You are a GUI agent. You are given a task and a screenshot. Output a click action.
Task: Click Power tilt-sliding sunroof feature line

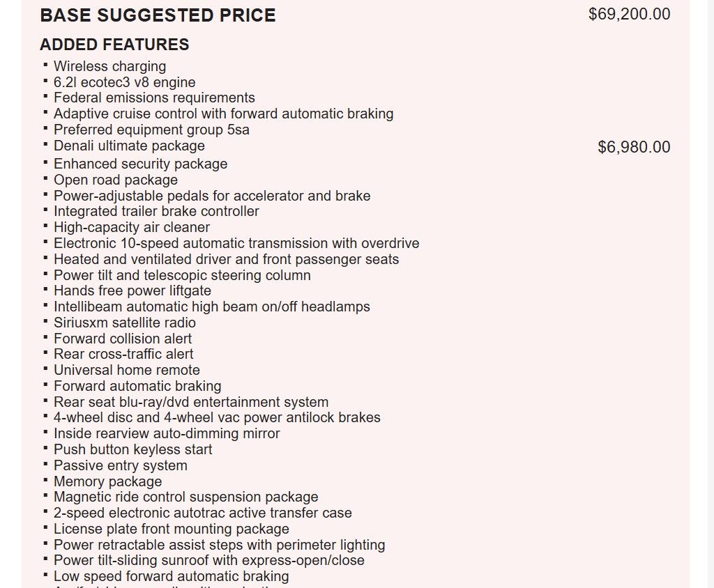point(209,560)
